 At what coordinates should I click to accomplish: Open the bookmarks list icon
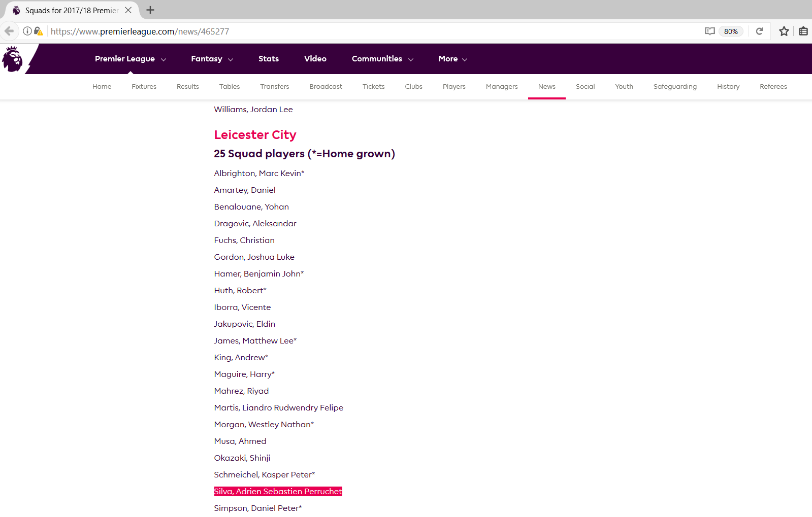pyautogui.click(x=803, y=31)
